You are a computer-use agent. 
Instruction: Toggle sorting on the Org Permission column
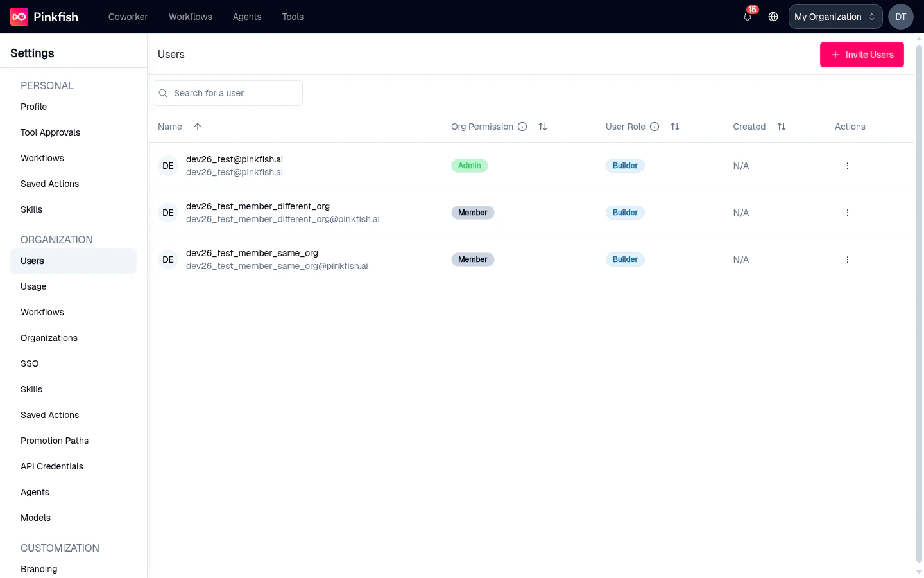coord(543,127)
